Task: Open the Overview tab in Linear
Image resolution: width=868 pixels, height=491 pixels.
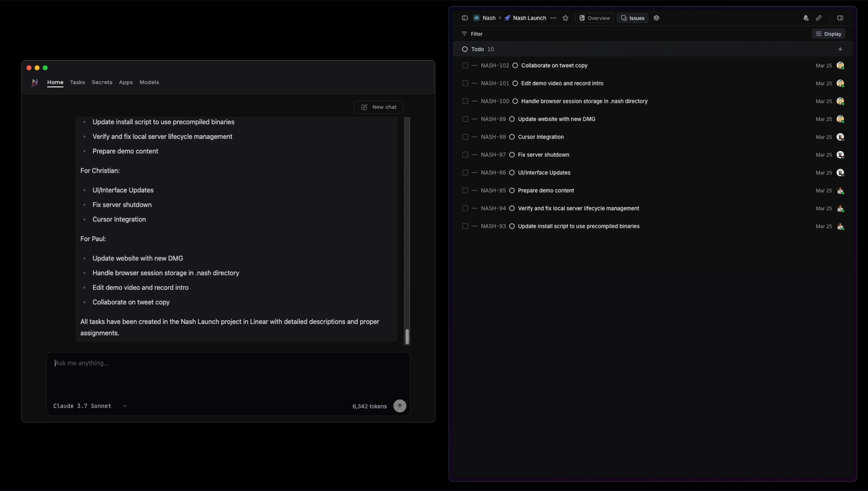Action: click(x=595, y=18)
